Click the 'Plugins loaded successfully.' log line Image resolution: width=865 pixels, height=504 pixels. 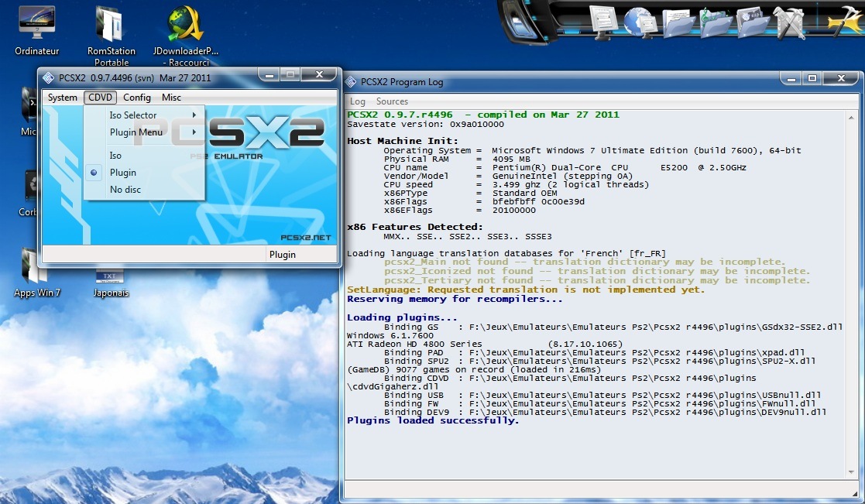(x=433, y=420)
